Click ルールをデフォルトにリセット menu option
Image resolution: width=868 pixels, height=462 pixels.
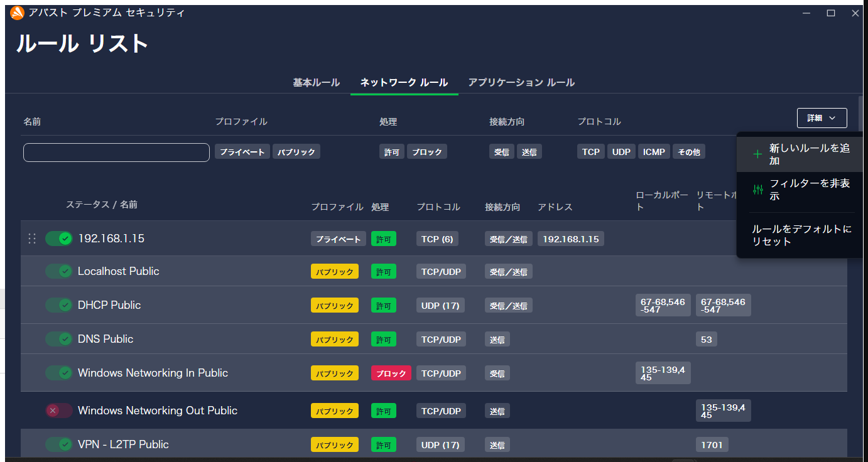pos(800,235)
